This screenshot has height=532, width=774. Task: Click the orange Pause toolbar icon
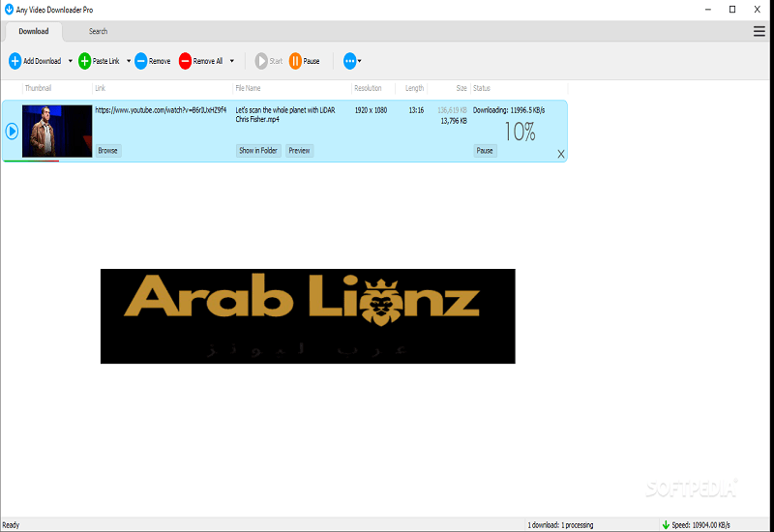click(x=295, y=61)
